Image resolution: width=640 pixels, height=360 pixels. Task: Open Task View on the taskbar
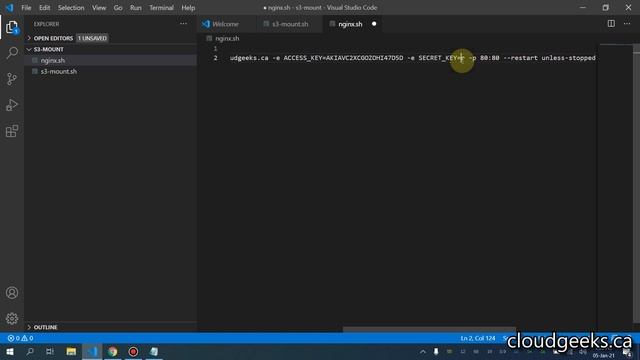(x=50, y=351)
